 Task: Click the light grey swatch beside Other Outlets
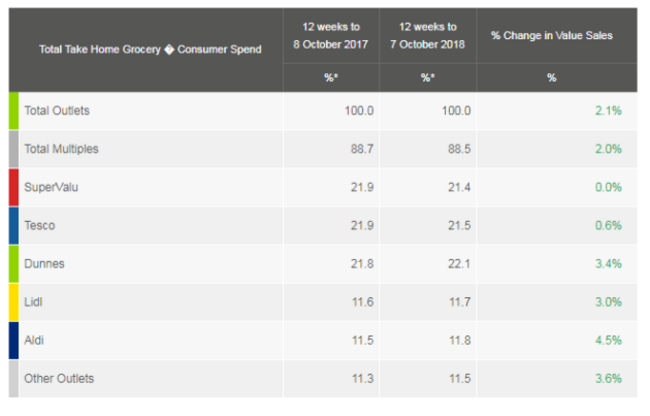pyautogui.click(x=14, y=378)
